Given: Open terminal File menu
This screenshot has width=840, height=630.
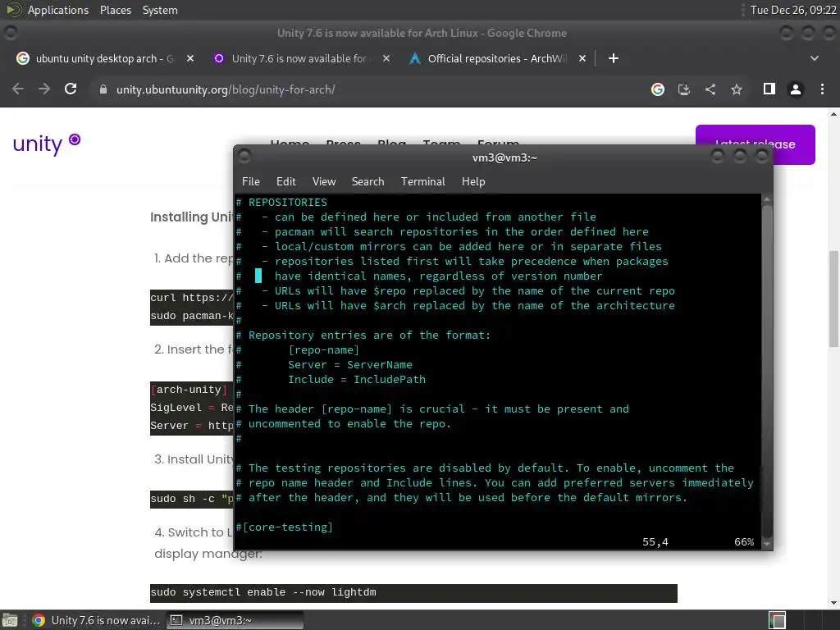Looking at the screenshot, I should point(251,181).
